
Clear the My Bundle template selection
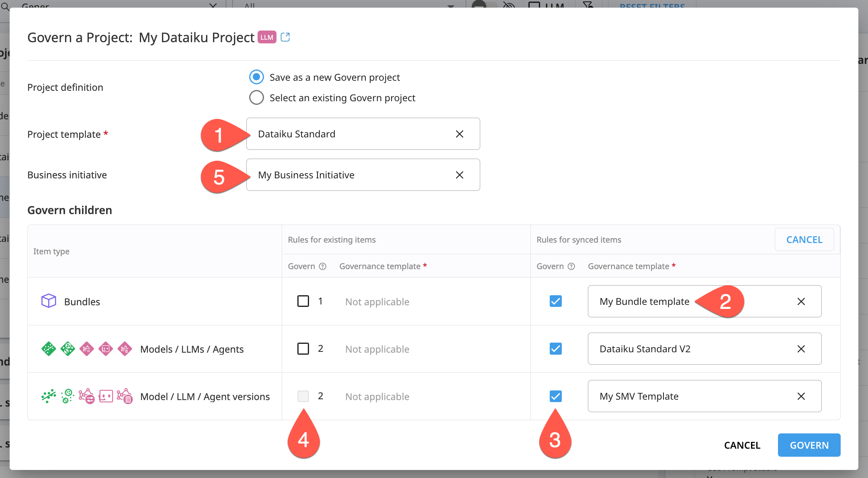point(801,302)
